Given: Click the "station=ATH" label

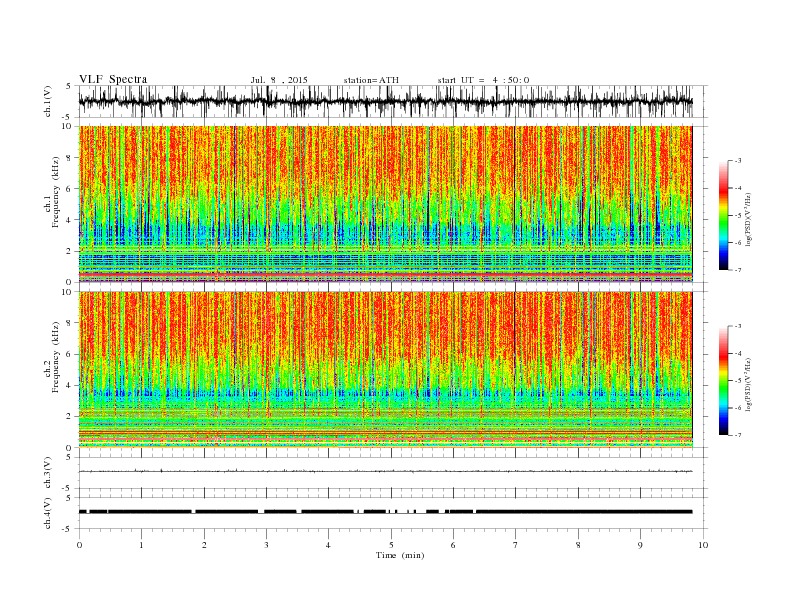Looking at the screenshot, I should [x=371, y=80].
